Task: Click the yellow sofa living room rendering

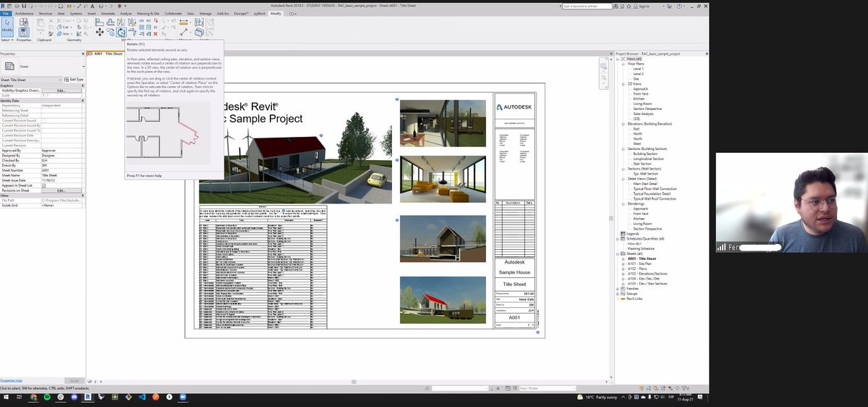Action: [x=443, y=179]
